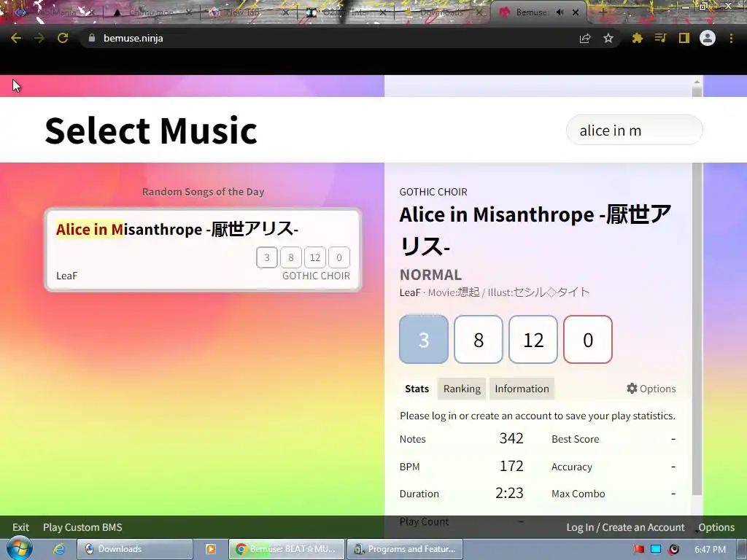The image size is (747, 560).
Task: Mute the Bemuse tab via speaker icon
Action: coord(560,12)
